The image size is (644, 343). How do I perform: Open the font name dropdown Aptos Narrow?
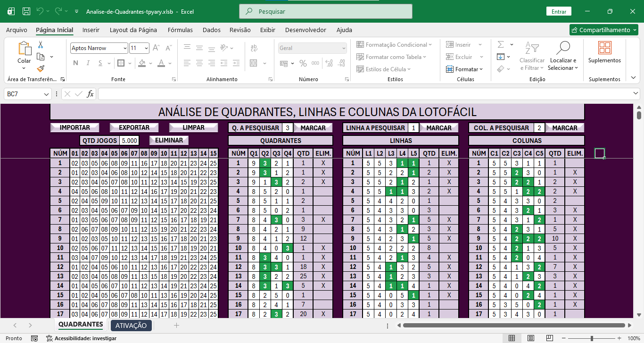[x=125, y=48]
